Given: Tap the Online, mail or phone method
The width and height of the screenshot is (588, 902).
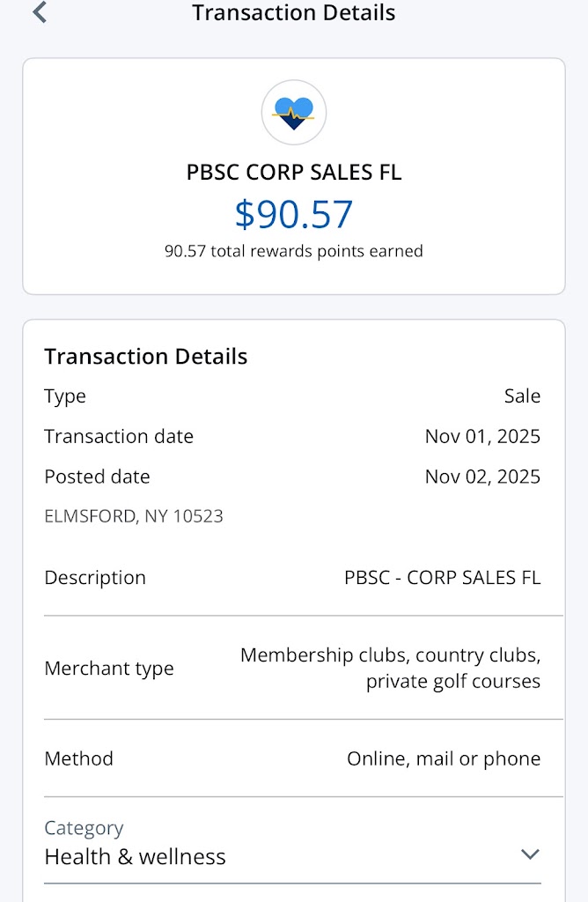Looking at the screenshot, I should coord(444,758).
